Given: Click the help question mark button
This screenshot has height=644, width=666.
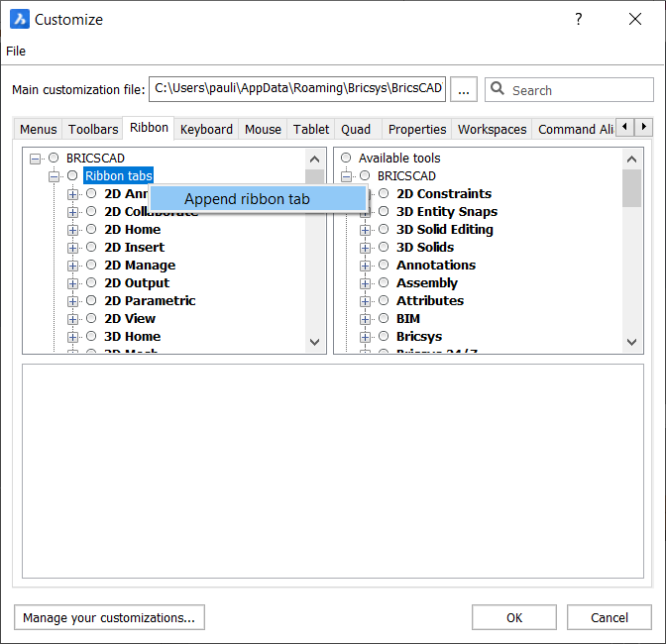Looking at the screenshot, I should pos(578,19).
